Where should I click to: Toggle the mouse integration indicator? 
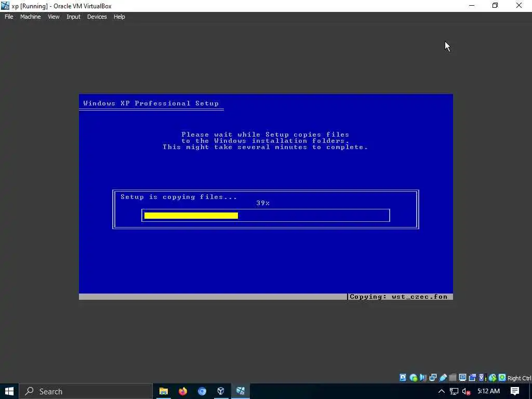(493, 378)
